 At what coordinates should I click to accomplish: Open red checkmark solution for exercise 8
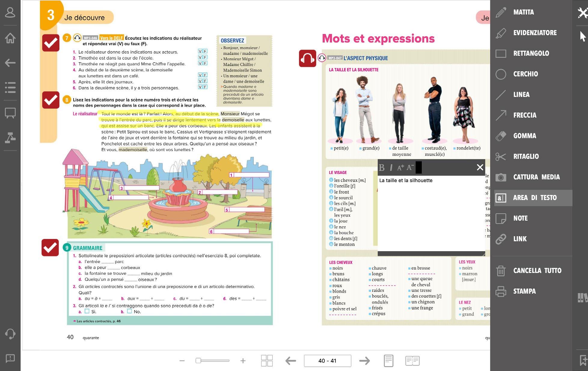coord(51,100)
